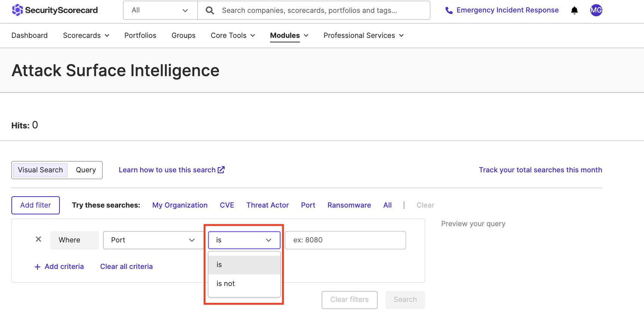Try the My Organization search
644x322 pixels.
[x=180, y=205]
